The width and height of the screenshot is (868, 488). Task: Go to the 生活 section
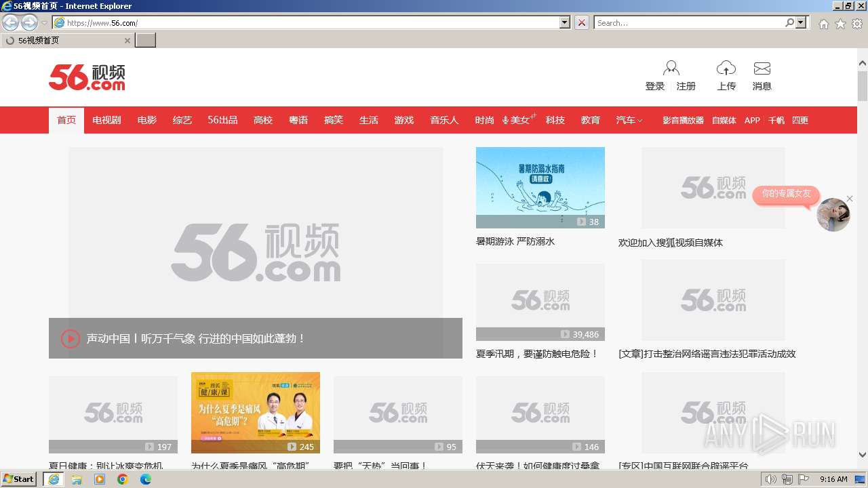369,120
